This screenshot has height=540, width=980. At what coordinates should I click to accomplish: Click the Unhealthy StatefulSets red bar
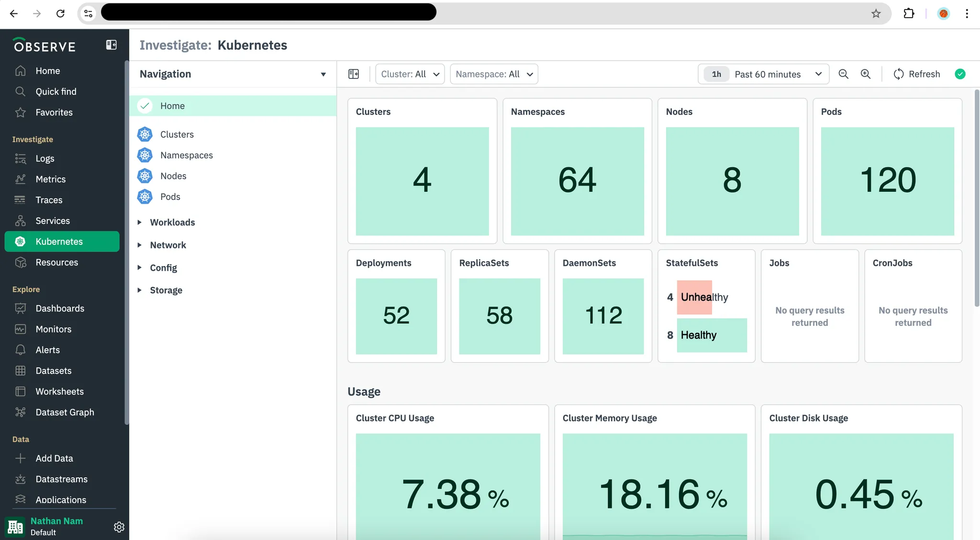tap(694, 297)
